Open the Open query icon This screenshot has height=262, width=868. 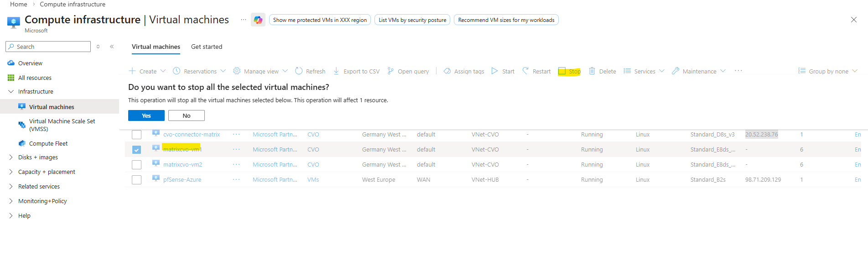[x=390, y=71]
